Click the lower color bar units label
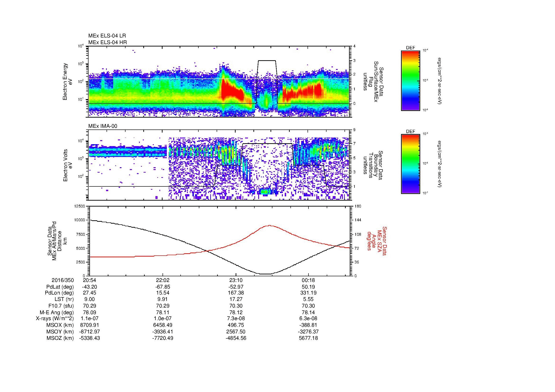This screenshot has width=555, height=392. [x=439, y=164]
